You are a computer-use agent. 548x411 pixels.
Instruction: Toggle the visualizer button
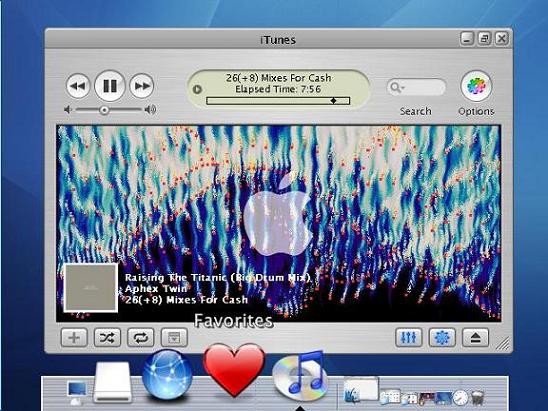point(442,338)
